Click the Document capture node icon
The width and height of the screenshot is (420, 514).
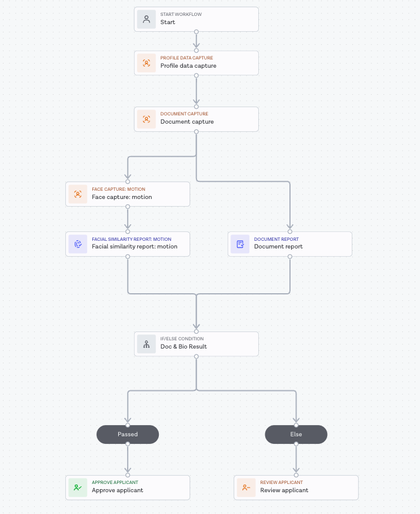[x=146, y=119]
